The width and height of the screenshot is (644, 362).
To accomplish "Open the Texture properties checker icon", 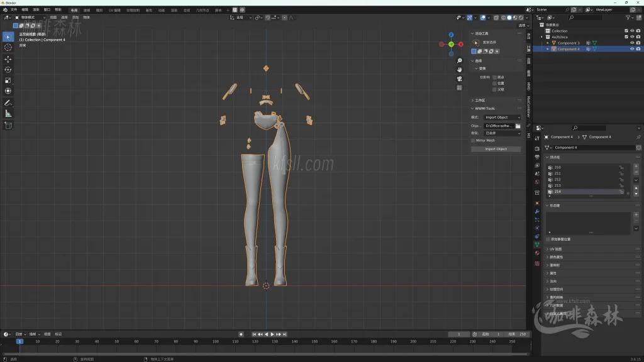I will [x=537, y=263].
